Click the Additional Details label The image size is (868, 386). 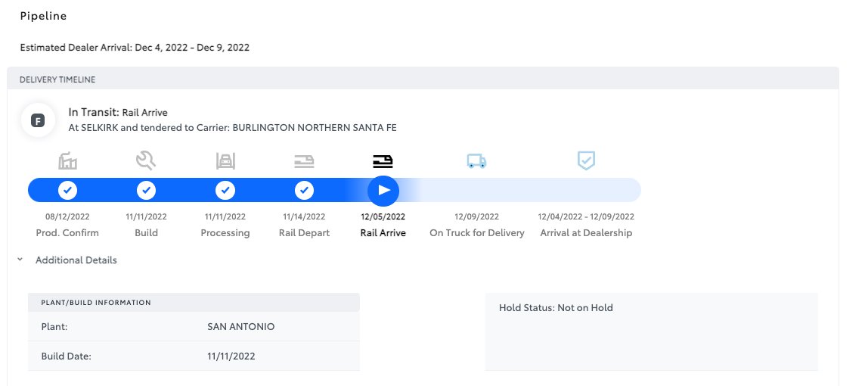click(x=76, y=260)
